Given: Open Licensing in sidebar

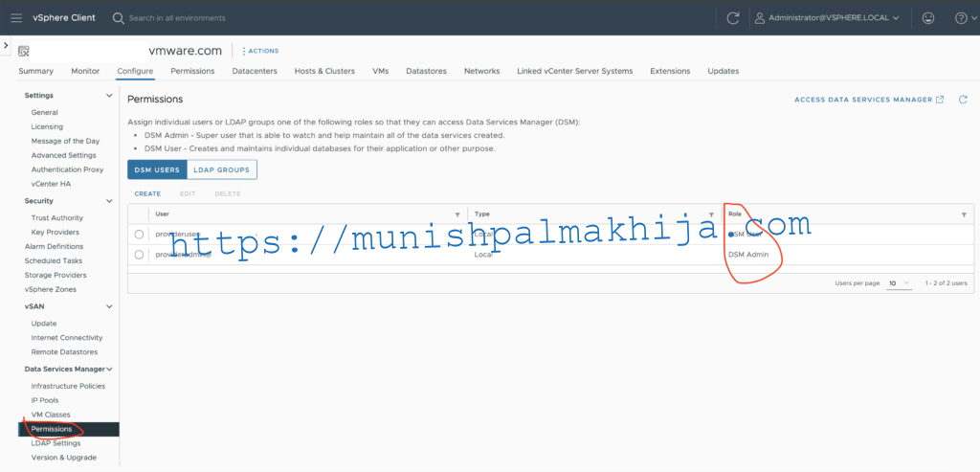Looking at the screenshot, I should pos(47,127).
